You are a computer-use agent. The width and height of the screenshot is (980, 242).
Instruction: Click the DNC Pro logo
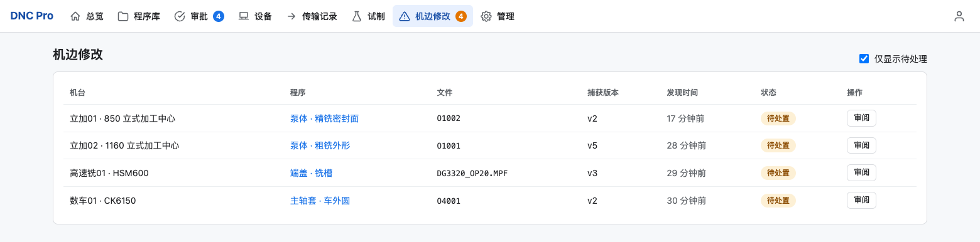point(32,16)
